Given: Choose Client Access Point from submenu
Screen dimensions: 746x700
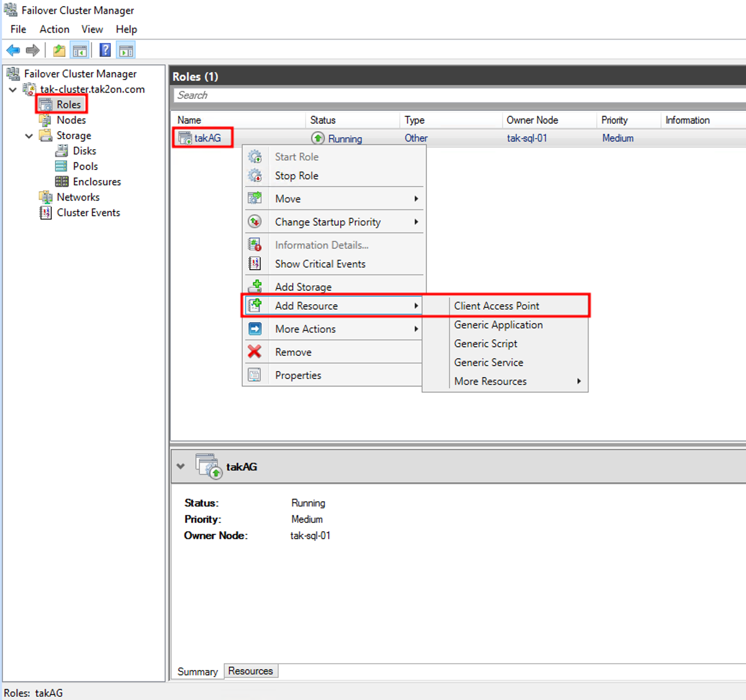Looking at the screenshot, I should [506, 306].
